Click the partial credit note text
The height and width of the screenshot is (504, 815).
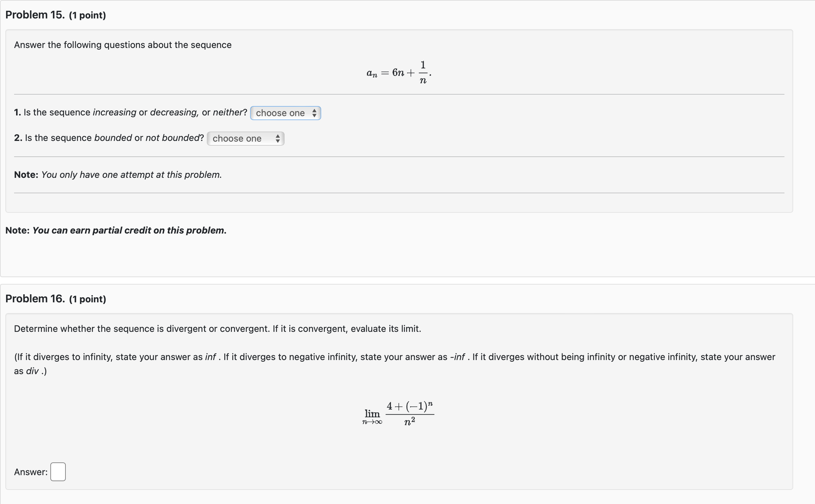pyautogui.click(x=116, y=230)
